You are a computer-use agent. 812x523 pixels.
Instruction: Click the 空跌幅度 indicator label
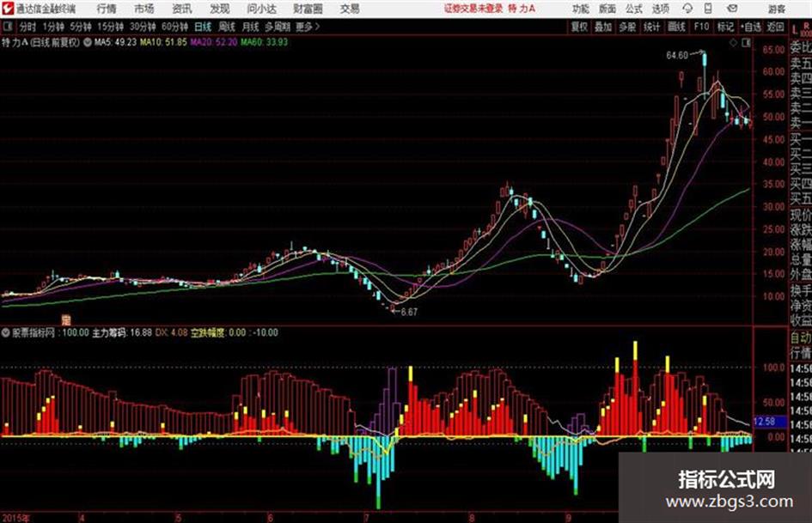click(208, 332)
